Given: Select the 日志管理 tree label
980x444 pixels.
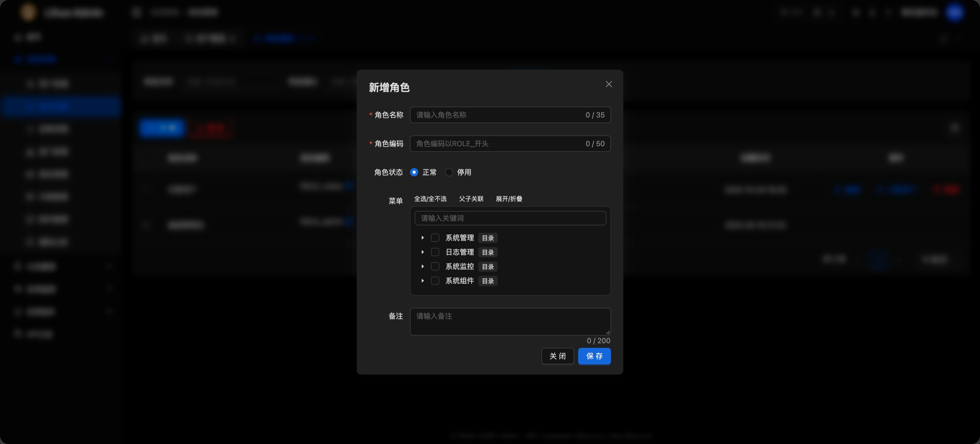Looking at the screenshot, I should tap(459, 252).
